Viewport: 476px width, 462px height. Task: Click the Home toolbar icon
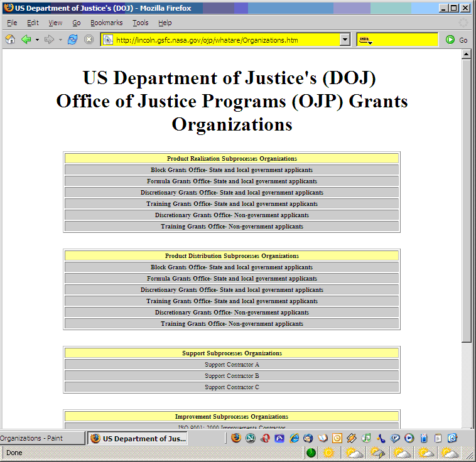pos(10,40)
